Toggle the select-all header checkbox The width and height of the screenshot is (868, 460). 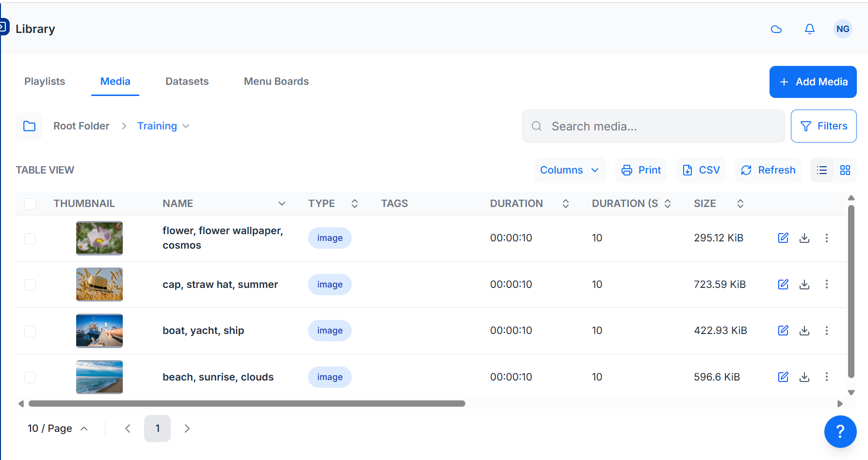tap(30, 204)
